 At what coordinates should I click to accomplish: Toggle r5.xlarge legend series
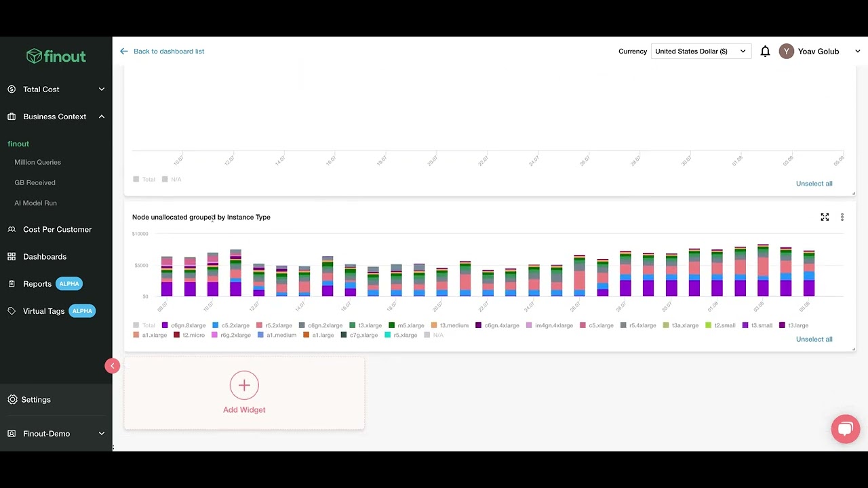(401, 335)
